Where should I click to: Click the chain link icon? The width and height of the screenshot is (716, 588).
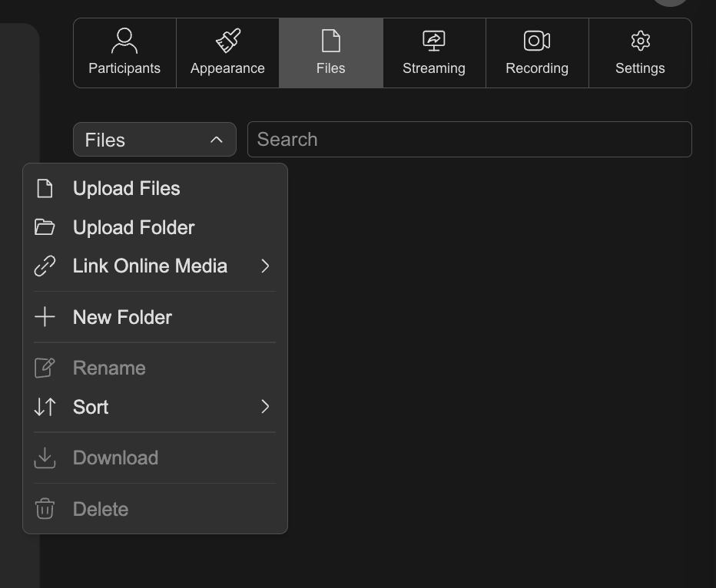45,266
